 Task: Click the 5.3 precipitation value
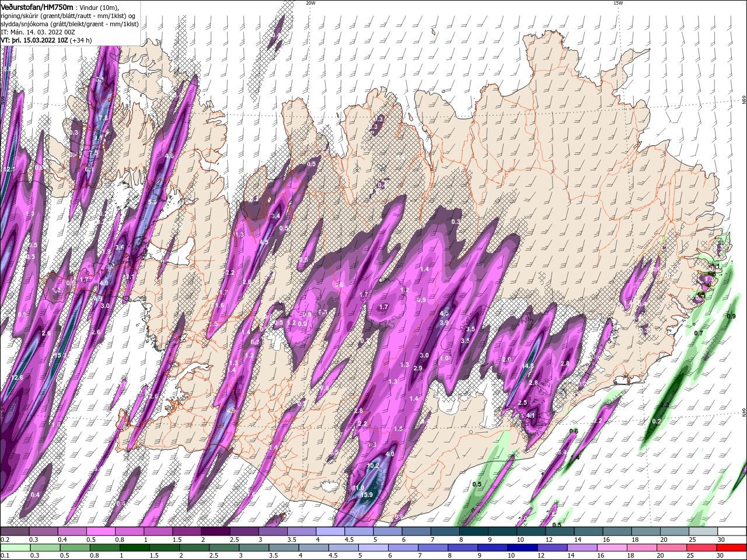coord(152,202)
